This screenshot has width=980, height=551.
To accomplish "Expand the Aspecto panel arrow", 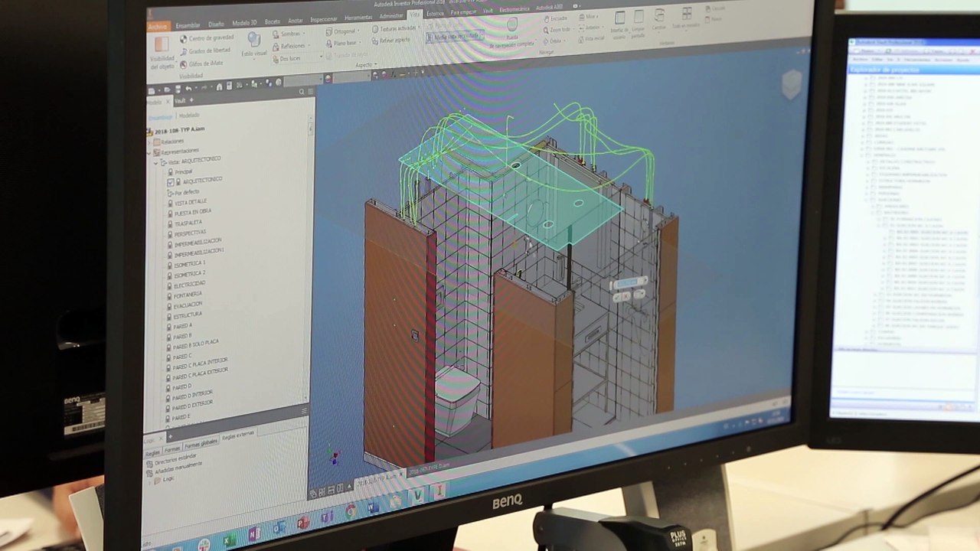I will (377, 64).
